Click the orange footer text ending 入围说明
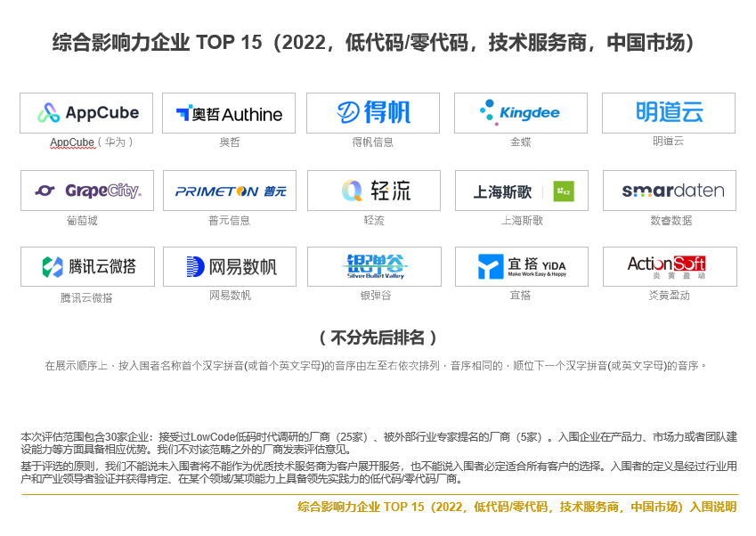 pyautogui.click(x=516, y=508)
